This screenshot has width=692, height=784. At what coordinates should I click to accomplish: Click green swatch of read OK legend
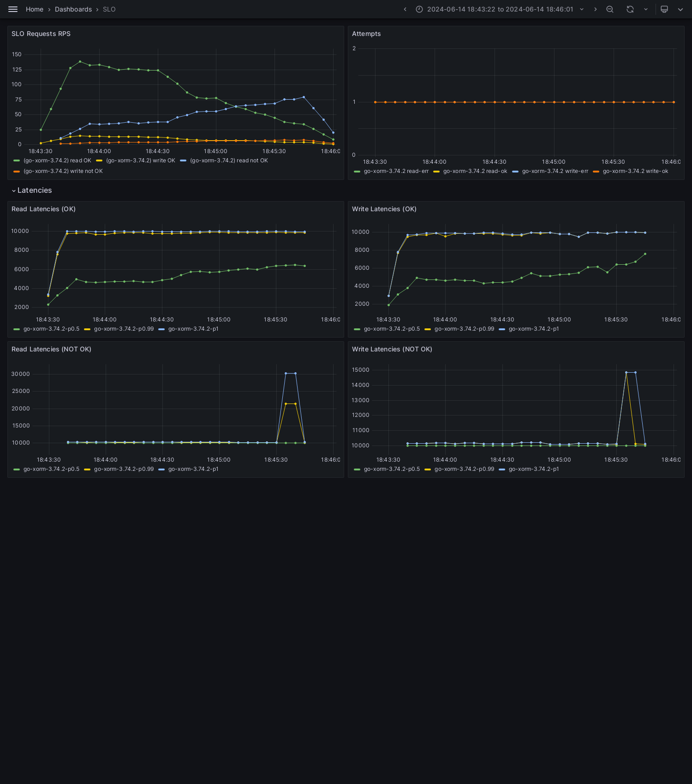17,160
